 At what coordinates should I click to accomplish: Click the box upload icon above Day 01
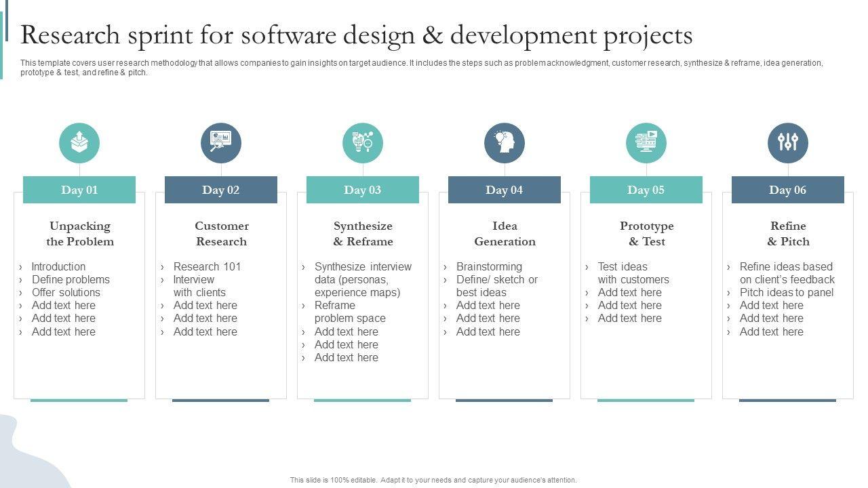[79, 143]
